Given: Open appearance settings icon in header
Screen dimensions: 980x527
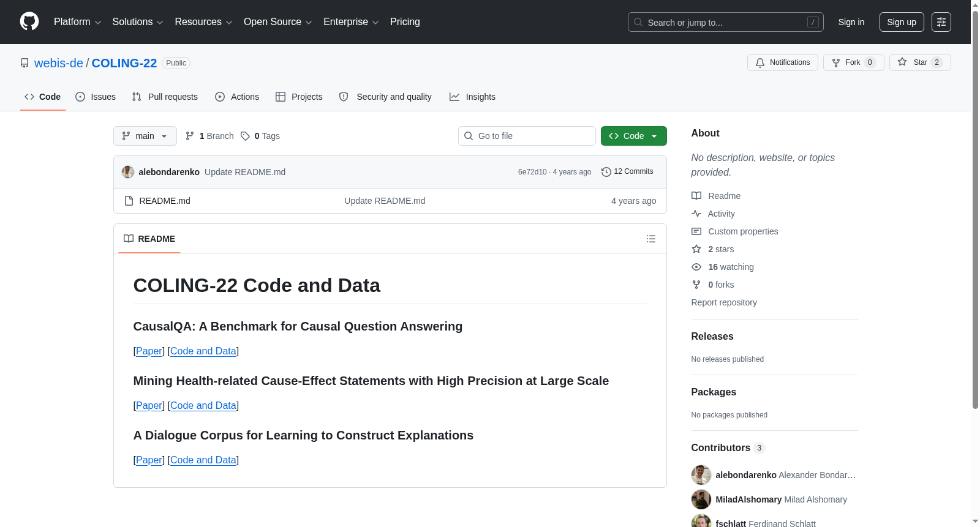Looking at the screenshot, I should [x=941, y=22].
